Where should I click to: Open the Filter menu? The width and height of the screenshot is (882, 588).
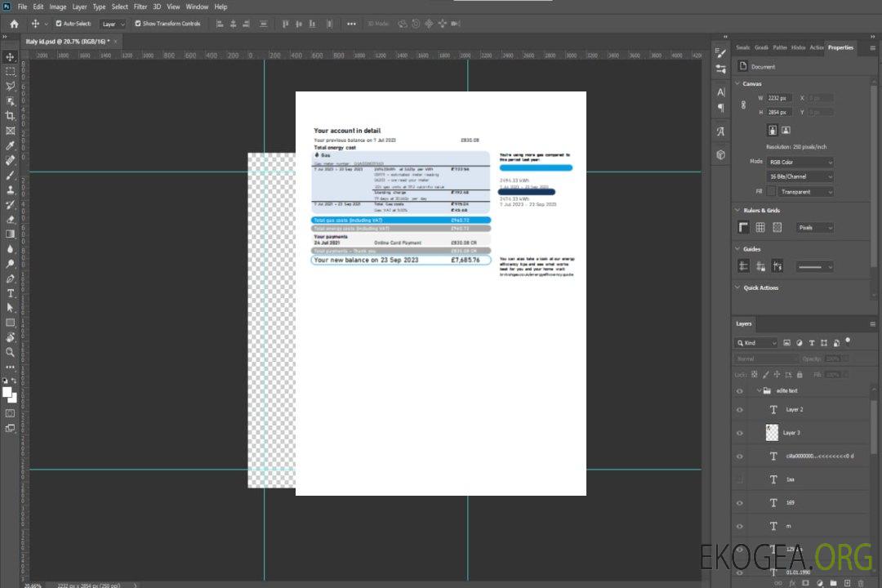(140, 7)
